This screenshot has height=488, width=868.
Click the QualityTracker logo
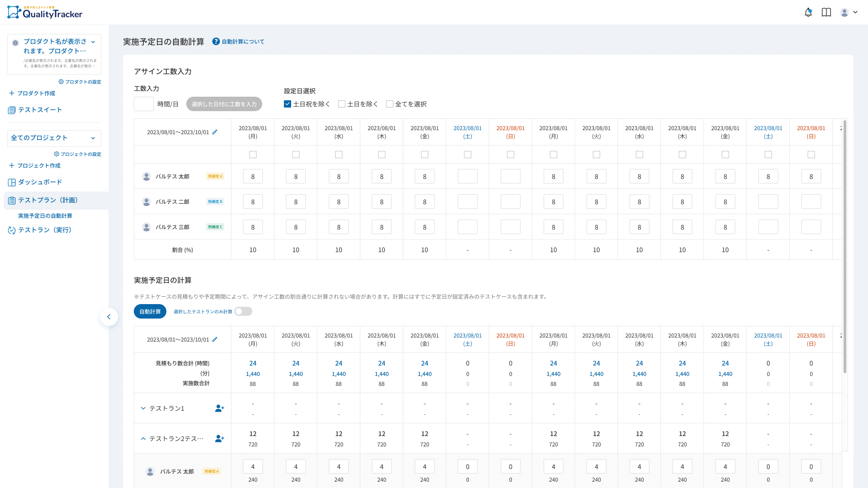pyautogui.click(x=45, y=12)
